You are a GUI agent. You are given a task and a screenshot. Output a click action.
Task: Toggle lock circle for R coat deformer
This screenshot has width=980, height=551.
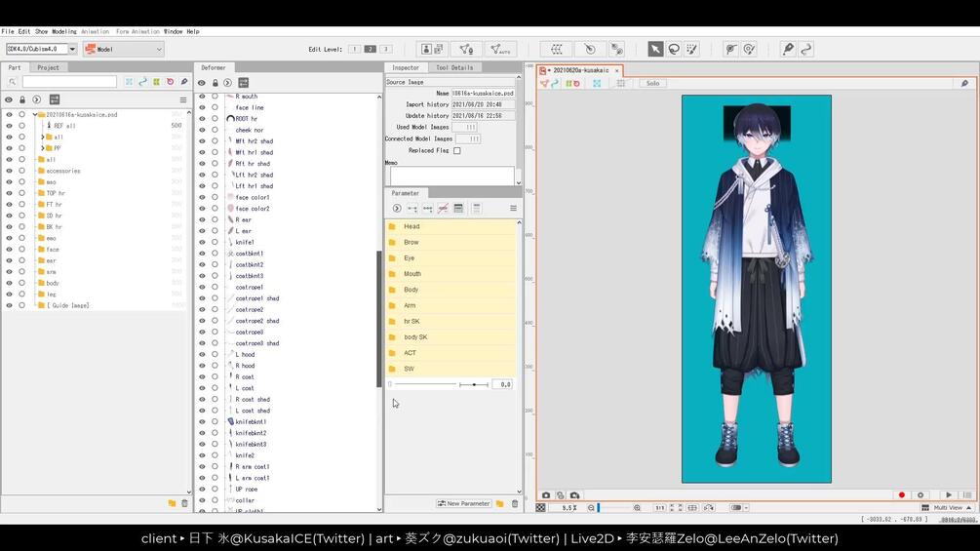pyautogui.click(x=215, y=376)
